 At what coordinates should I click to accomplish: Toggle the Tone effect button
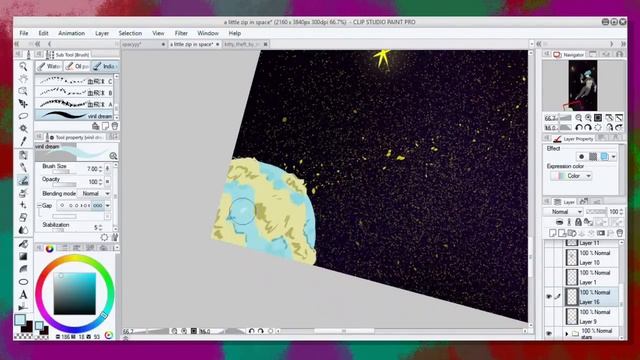click(x=593, y=156)
